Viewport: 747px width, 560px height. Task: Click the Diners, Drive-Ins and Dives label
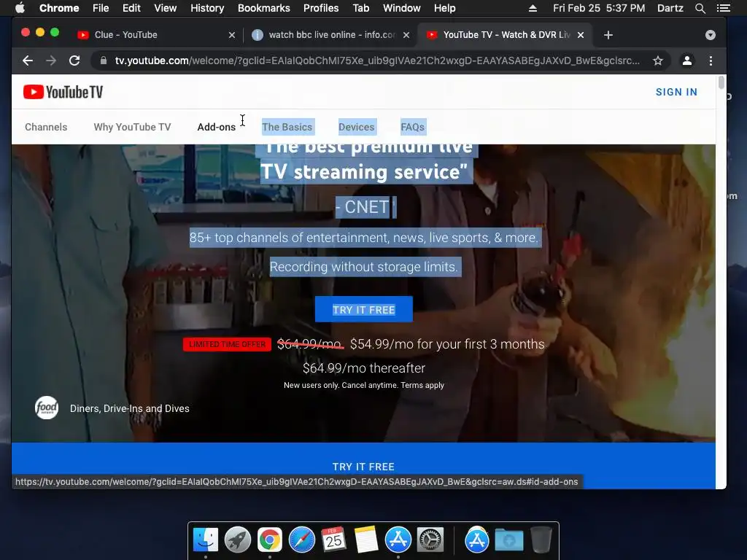[130, 408]
